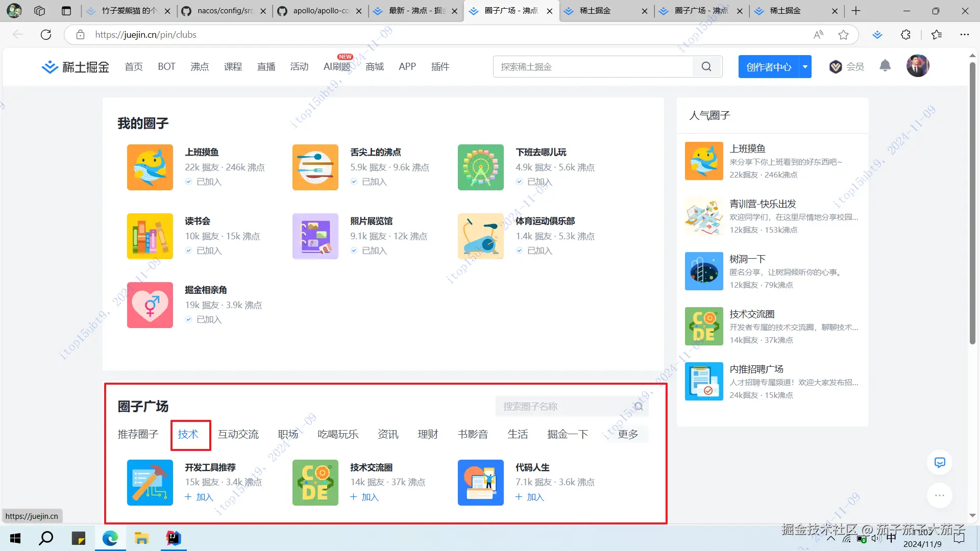
Task: Join the 开发工具推荐 circle via 加入 button
Action: click(x=199, y=497)
